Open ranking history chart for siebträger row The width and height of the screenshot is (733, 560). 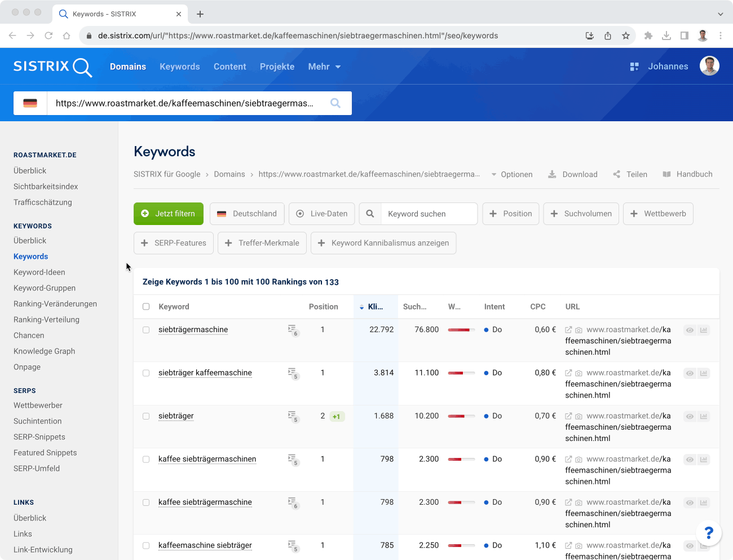704,417
